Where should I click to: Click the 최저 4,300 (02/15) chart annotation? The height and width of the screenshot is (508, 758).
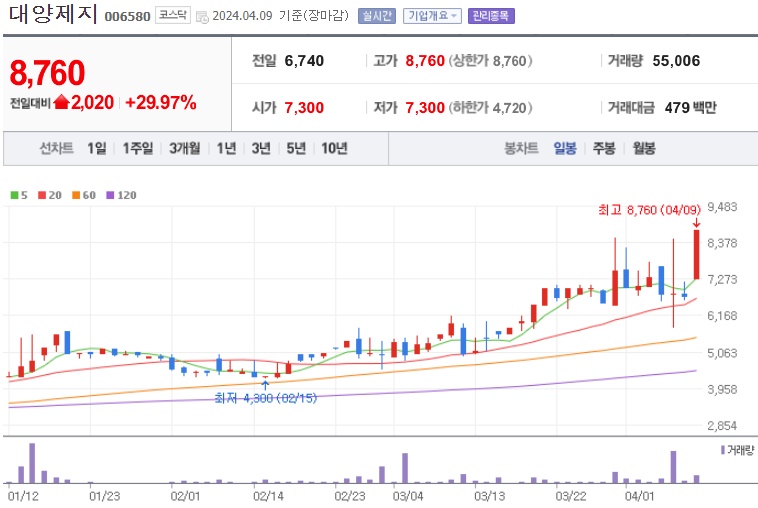pyautogui.click(x=265, y=398)
